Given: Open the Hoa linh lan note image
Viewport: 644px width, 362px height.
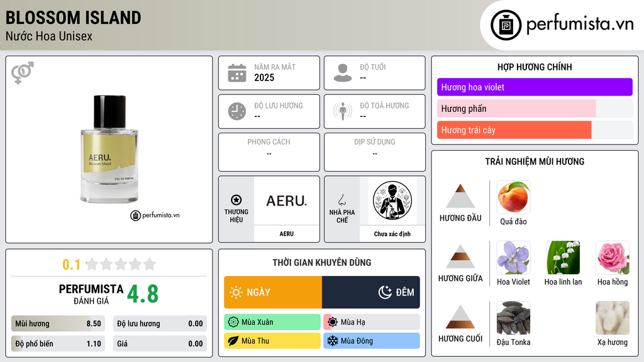Looking at the screenshot, I should [x=563, y=257].
